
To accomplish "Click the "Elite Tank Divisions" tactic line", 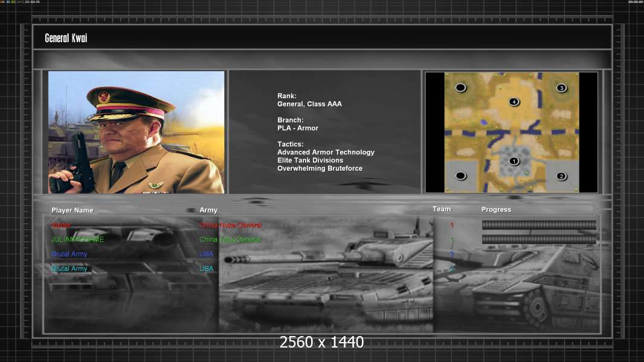I will point(310,160).
